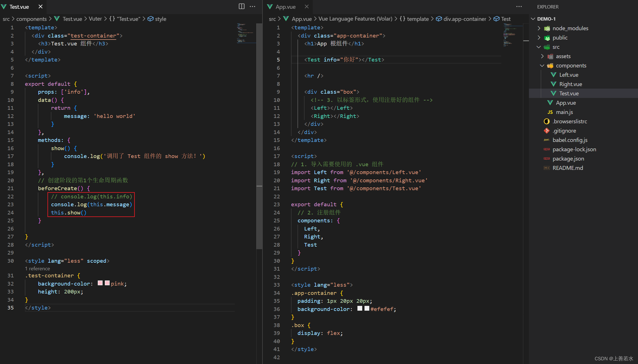Click the Vue icon beside Right.vue
Viewport: 638px width, 364px height.
point(554,84)
